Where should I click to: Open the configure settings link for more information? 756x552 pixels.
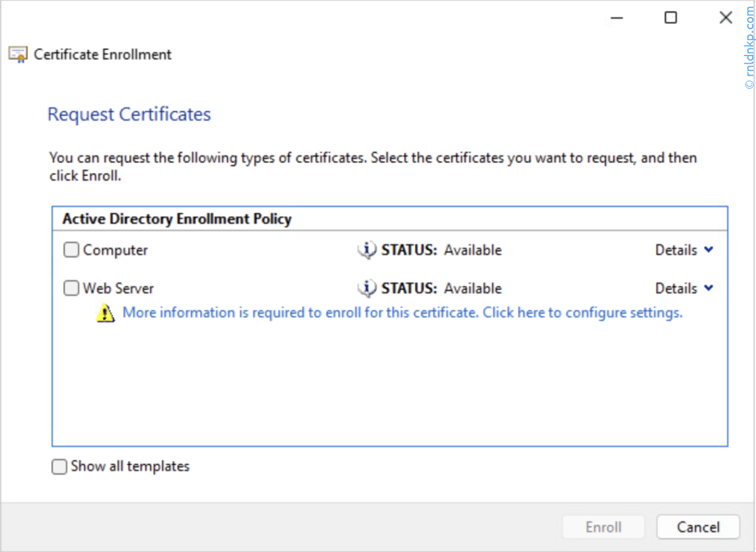(402, 313)
